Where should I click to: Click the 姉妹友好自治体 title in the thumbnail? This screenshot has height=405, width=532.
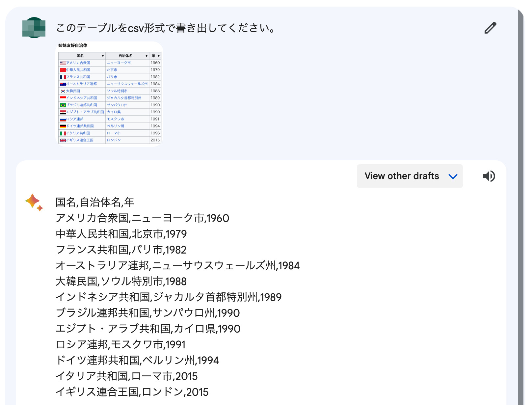pyautogui.click(x=73, y=45)
